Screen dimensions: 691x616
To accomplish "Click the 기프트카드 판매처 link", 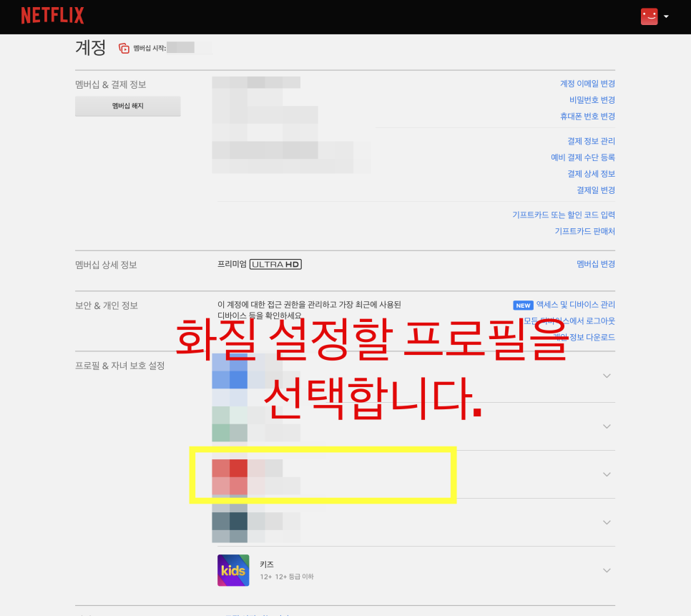I will [585, 231].
